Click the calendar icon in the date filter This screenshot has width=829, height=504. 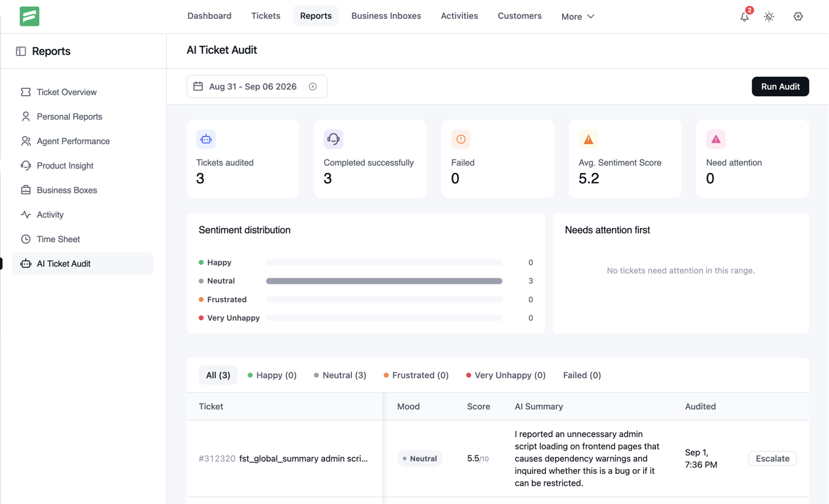click(198, 86)
